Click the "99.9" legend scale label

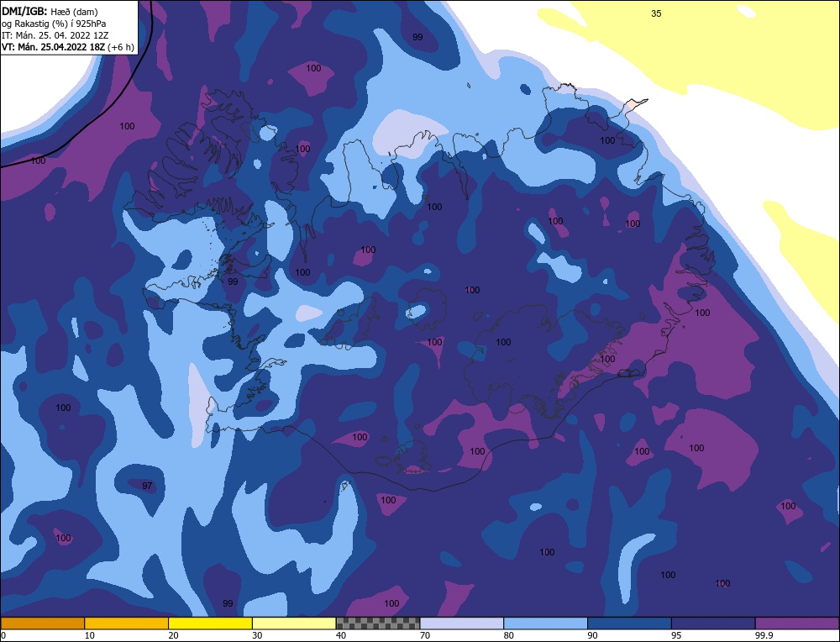(x=764, y=635)
